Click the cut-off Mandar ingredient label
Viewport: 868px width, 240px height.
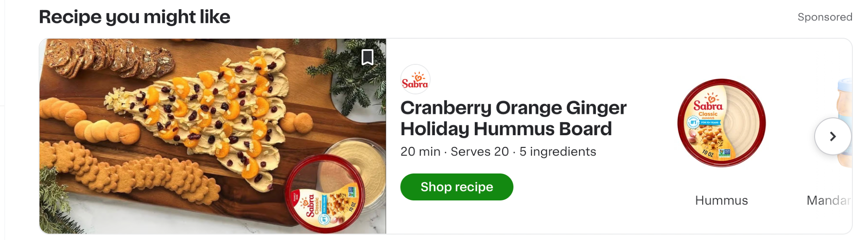tap(828, 200)
